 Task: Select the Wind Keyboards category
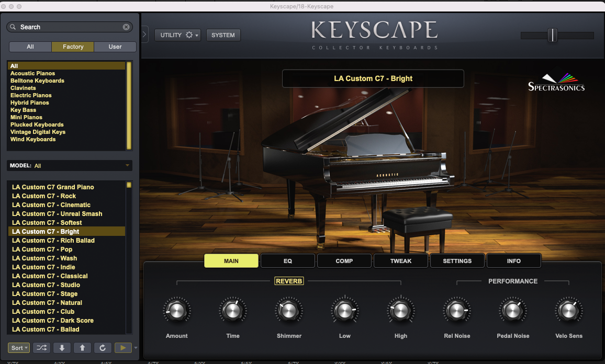[33, 139]
